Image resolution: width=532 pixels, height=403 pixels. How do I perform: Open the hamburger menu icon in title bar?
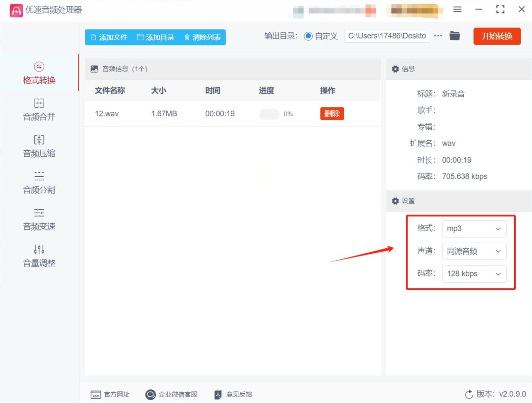click(x=457, y=10)
